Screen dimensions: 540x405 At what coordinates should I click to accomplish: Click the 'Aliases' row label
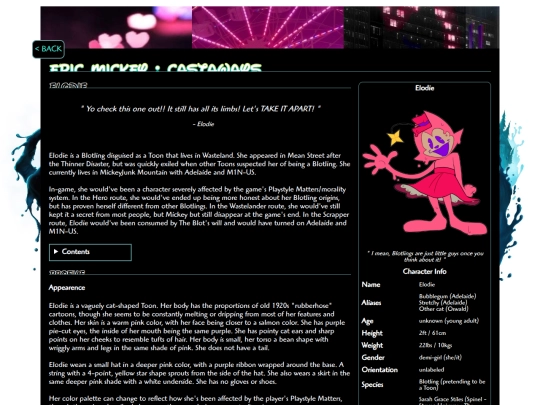pyautogui.click(x=371, y=302)
